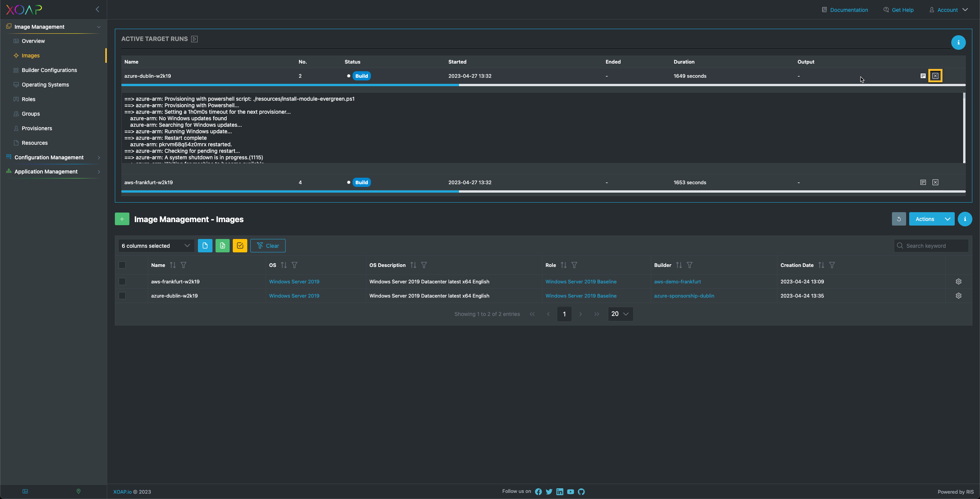This screenshot has height=499, width=980.
Task: Click the log output scrollbar
Action: pyautogui.click(x=964, y=128)
